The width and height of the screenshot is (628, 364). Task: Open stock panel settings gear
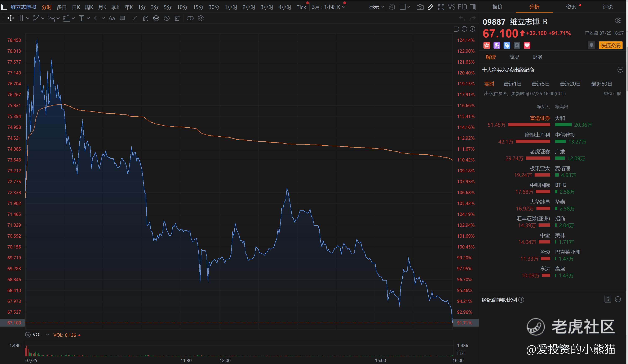618,21
